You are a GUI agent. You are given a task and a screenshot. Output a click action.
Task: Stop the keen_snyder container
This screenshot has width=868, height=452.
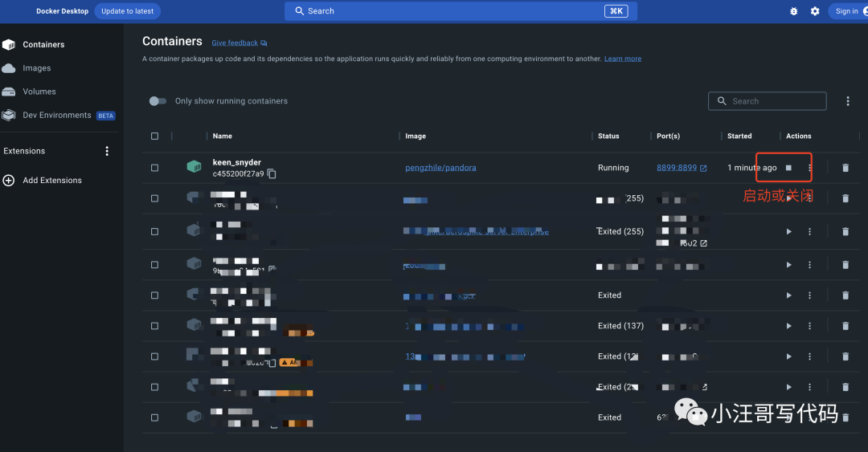(x=788, y=168)
